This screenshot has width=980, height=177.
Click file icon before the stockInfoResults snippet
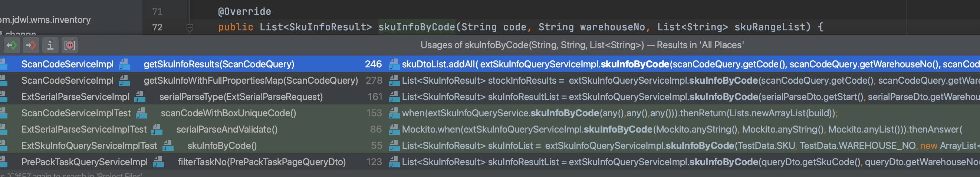click(x=394, y=80)
